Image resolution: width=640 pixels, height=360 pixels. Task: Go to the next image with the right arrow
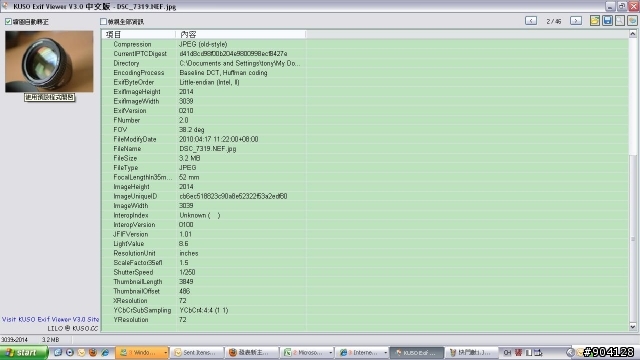coord(576,20)
